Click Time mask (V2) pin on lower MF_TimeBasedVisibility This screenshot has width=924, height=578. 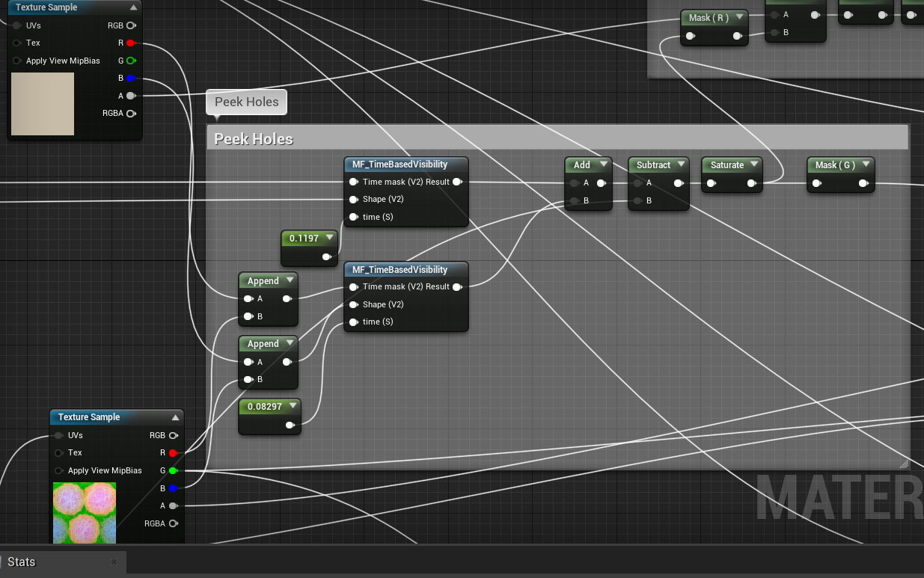click(353, 286)
